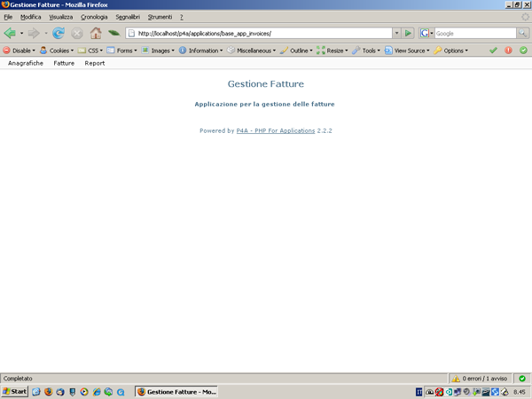532x399 pixels.
Task: Open the Segnalibri menu
Action: 128,17
